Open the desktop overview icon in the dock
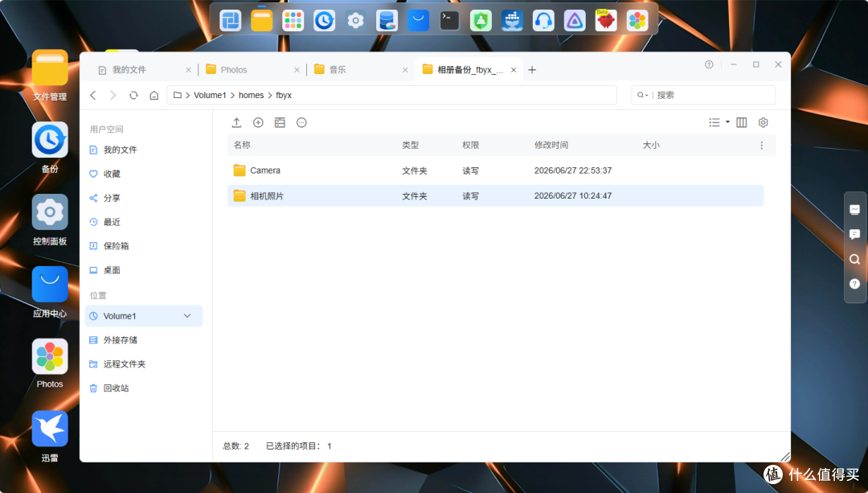This screenshot has width=868, height=493. (x=231, y=20)
